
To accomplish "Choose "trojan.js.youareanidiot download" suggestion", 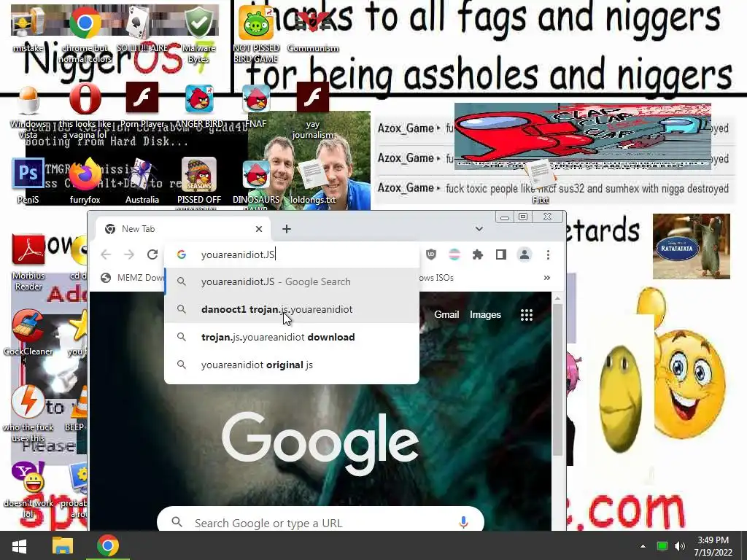I will pos(292,337).
